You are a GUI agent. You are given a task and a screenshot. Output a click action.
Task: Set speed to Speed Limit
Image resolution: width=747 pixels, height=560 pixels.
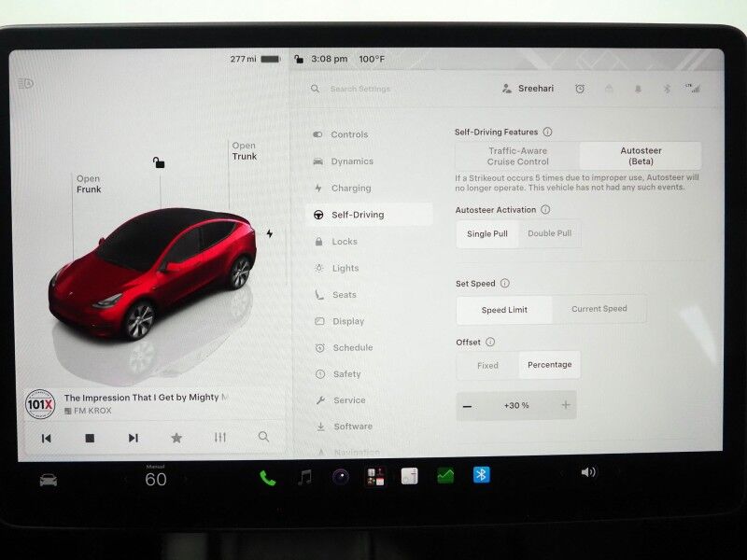[504, 310]
